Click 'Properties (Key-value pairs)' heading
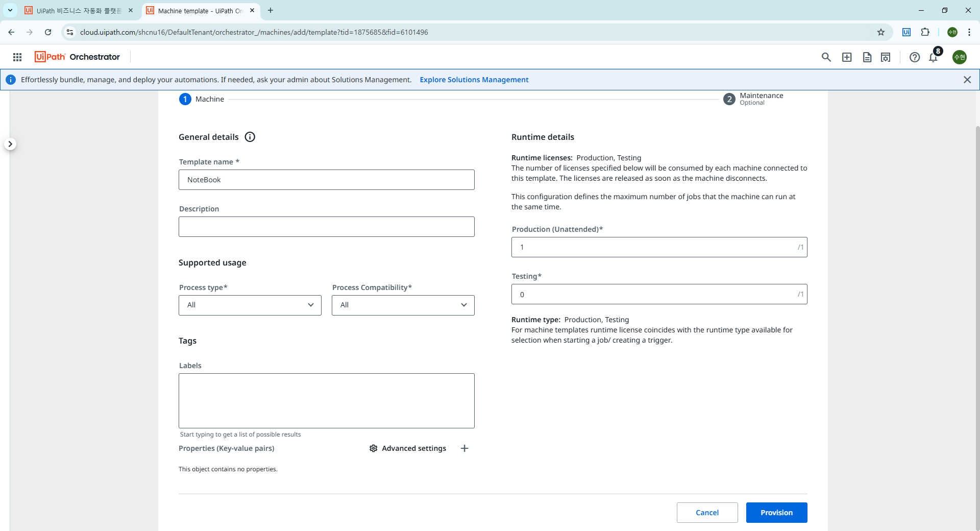Screen dimensions: 980x531 pos(227,448)
